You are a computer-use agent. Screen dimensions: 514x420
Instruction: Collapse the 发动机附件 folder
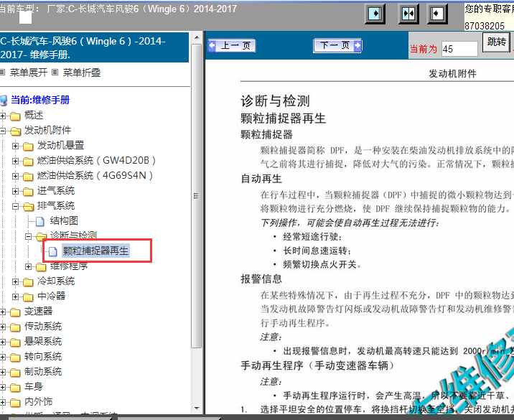3,131
